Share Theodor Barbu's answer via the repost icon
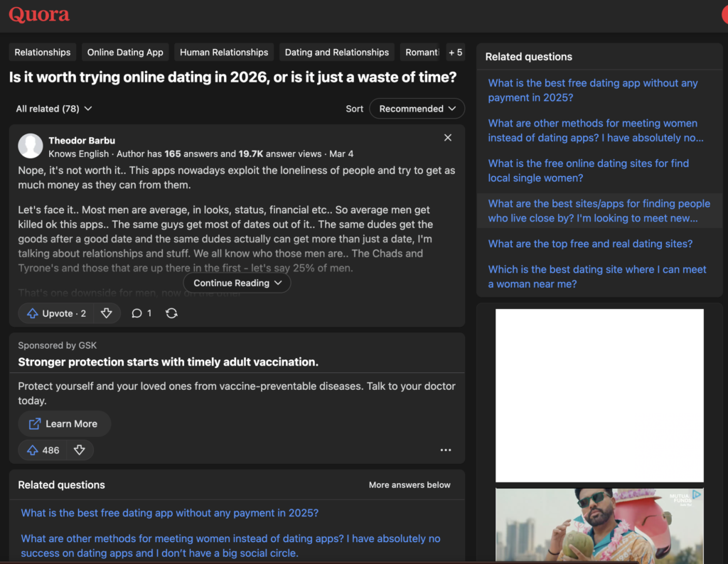The image size is (728, 564). pyautogui.click(x=171, y=313)
